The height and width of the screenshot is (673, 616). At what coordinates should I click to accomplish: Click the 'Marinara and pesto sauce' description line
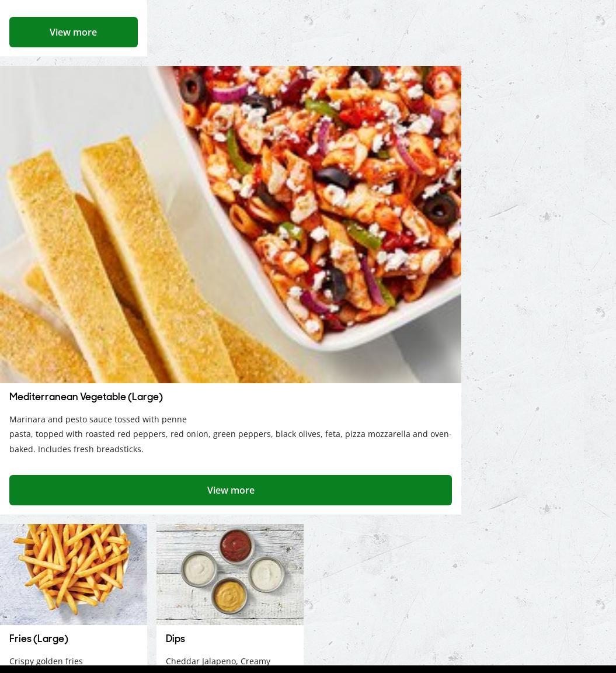pos(98,419)
